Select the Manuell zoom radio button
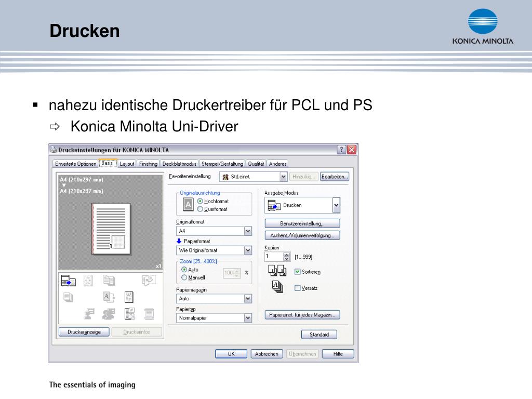 click(x=184, y=277)
